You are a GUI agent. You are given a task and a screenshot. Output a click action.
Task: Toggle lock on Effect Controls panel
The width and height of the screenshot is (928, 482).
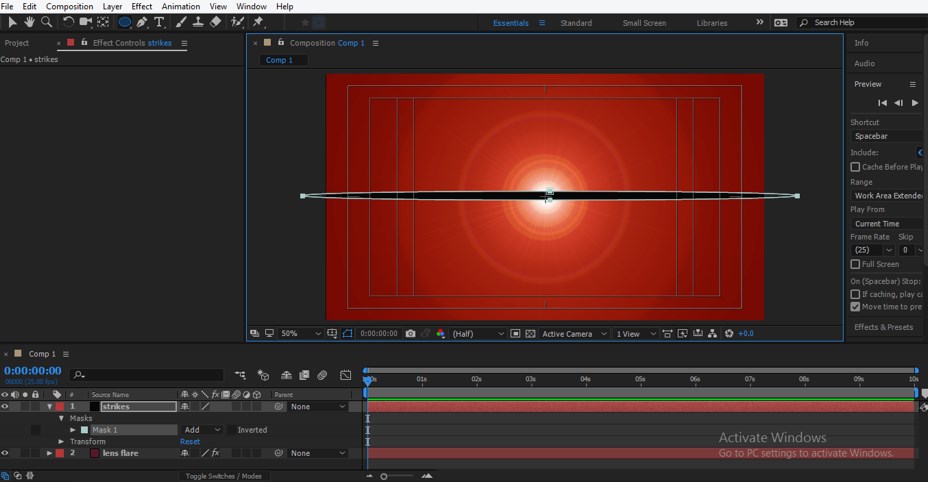[84, 43]
